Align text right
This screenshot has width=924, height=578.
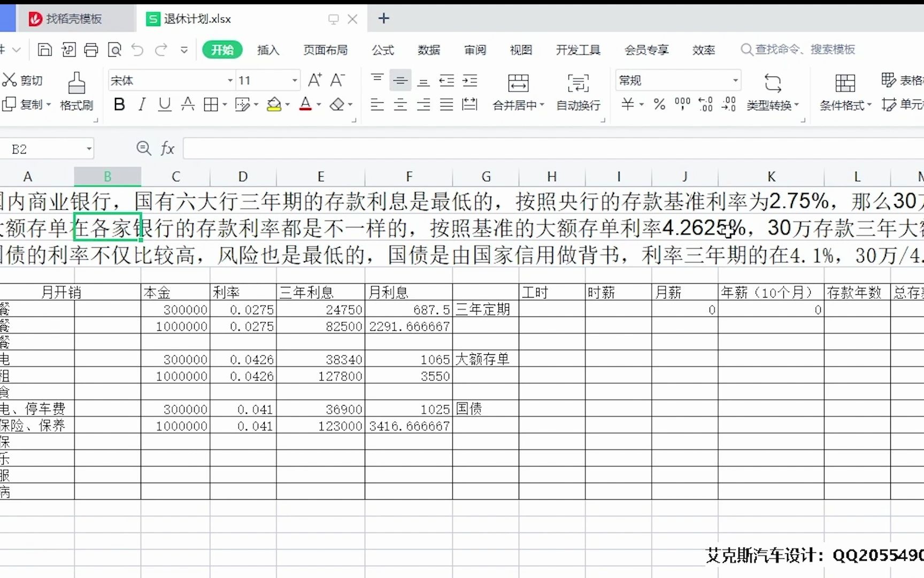[x=423, y=104]
